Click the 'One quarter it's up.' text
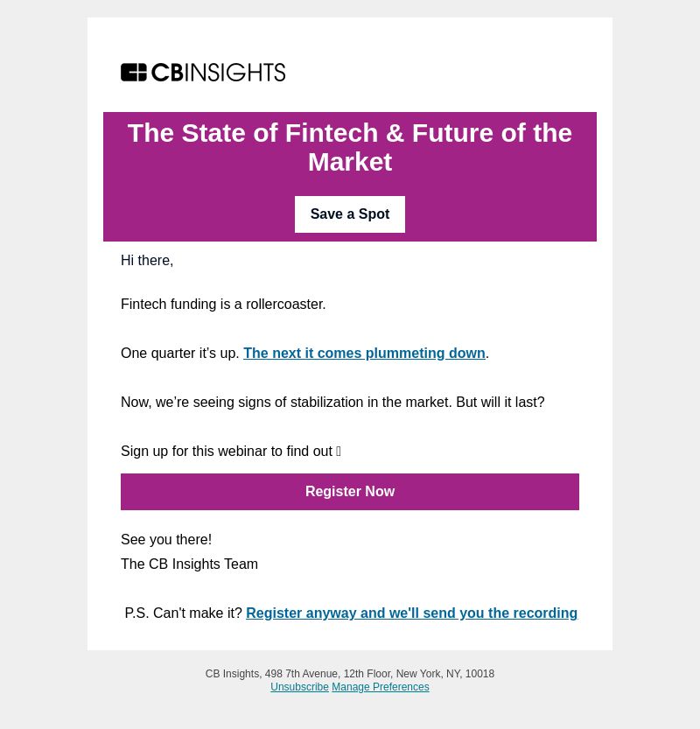Viewport: 700px width, 729px height. click(180, 354)
